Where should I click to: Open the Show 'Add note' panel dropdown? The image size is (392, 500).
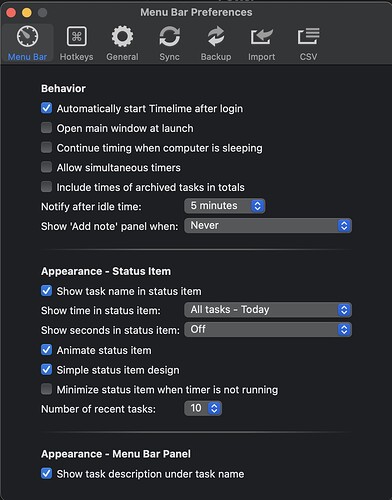268,226
